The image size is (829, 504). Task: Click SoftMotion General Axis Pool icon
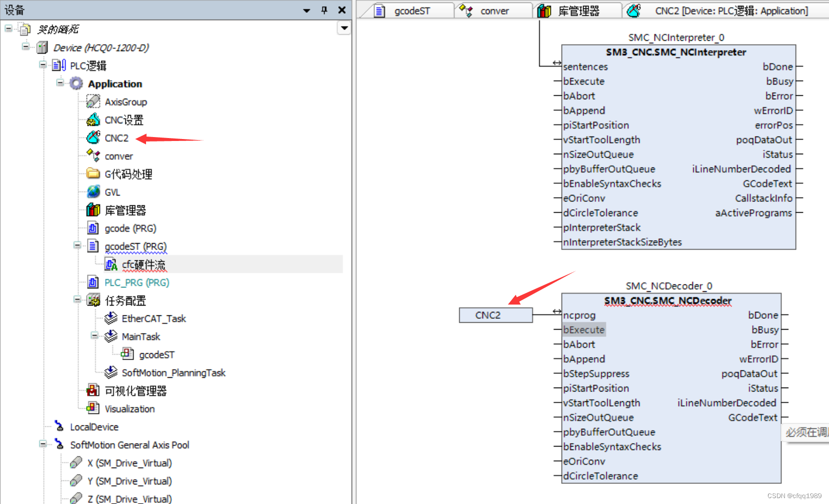point(59,444)
